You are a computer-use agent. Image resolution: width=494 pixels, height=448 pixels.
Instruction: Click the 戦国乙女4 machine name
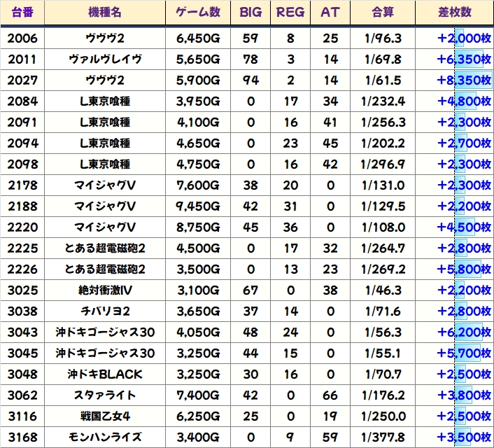(x=104, y=416)
